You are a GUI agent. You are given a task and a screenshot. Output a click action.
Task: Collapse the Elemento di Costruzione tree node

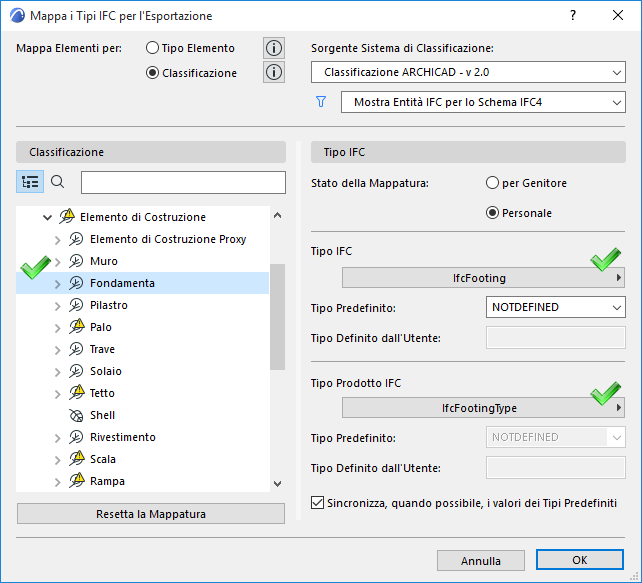(x=47, y=217)
